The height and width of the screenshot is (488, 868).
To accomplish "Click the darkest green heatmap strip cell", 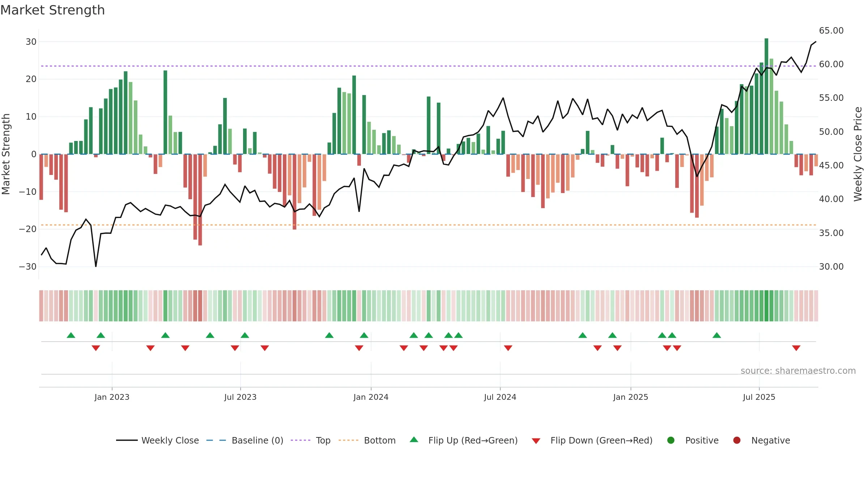I will [x=766, y=306].
